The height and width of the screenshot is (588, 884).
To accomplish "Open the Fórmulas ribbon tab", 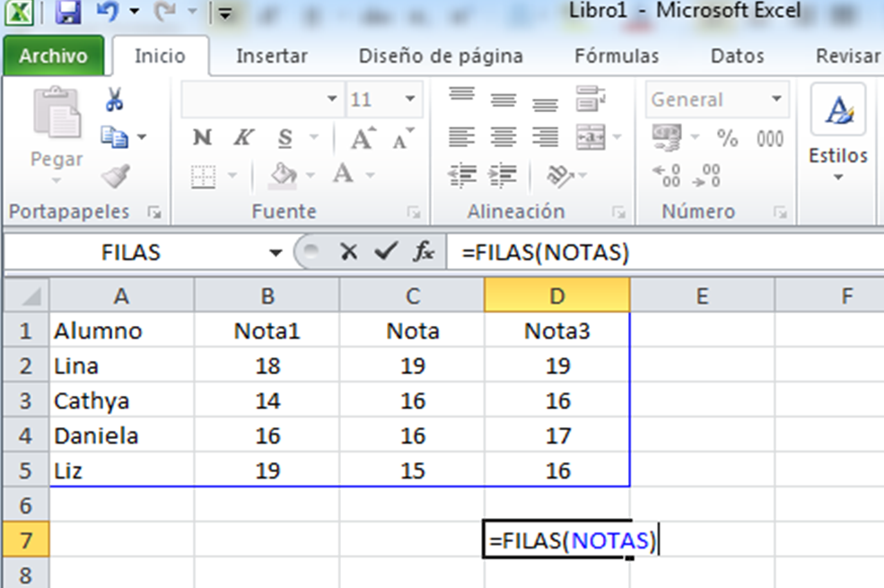I will pos(616,56).
